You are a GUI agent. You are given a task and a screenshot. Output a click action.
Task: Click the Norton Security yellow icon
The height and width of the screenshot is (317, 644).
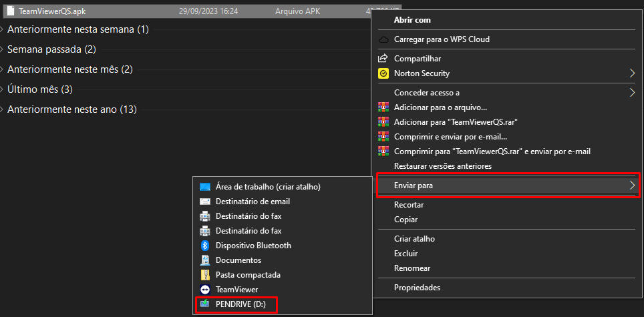[383, 74]
